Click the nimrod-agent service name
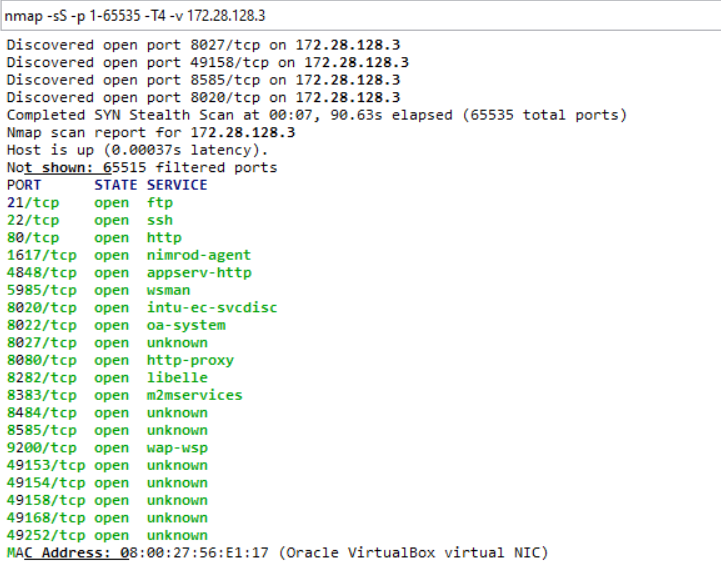 coord(199,255)
